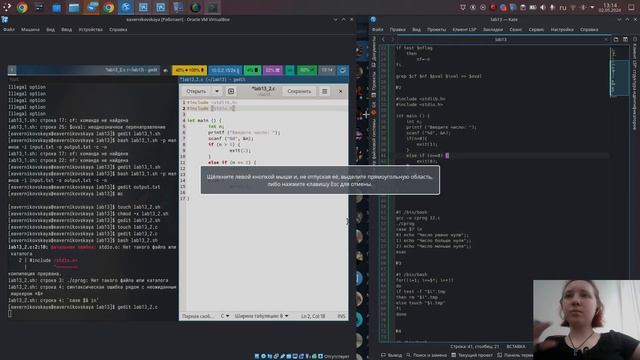Click the line 'int main () {' in gedit
Image resolution: width=640 pixels, height=360 pixels.
point(204,120)
